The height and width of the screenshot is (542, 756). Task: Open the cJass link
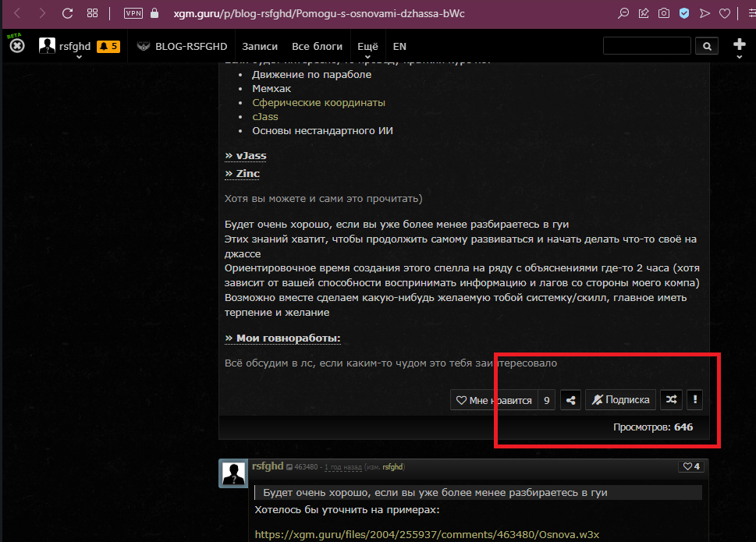point(265,117)
